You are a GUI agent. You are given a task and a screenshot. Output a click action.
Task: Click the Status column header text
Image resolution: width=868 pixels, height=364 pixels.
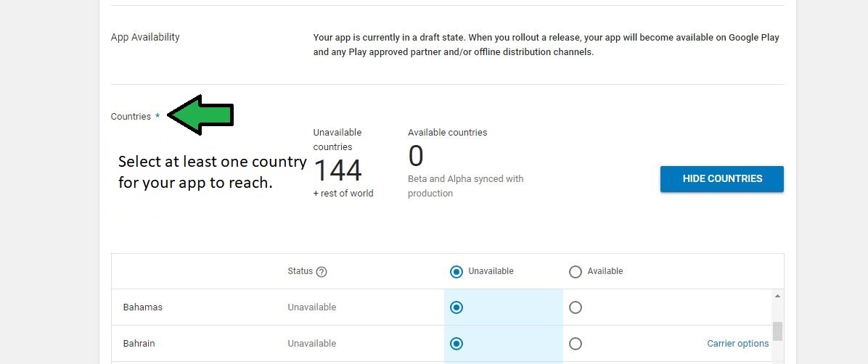pyautogui.click(x=300, y=271)
